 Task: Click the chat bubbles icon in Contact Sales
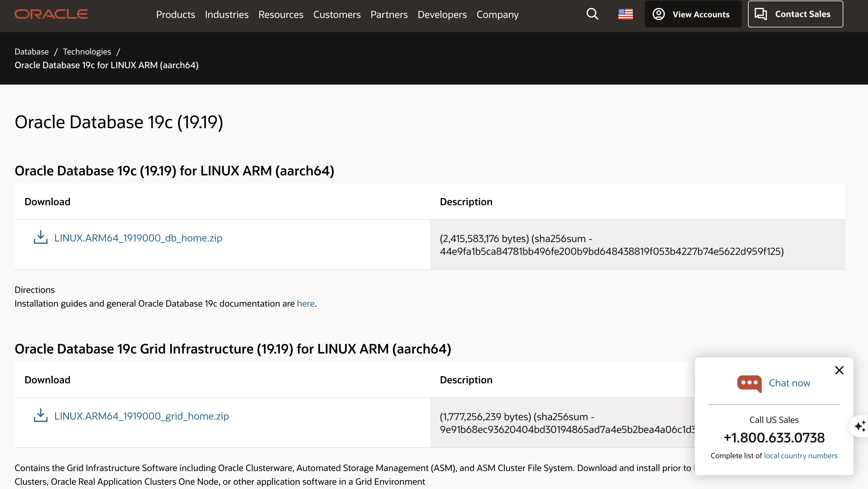coord(761,14)
